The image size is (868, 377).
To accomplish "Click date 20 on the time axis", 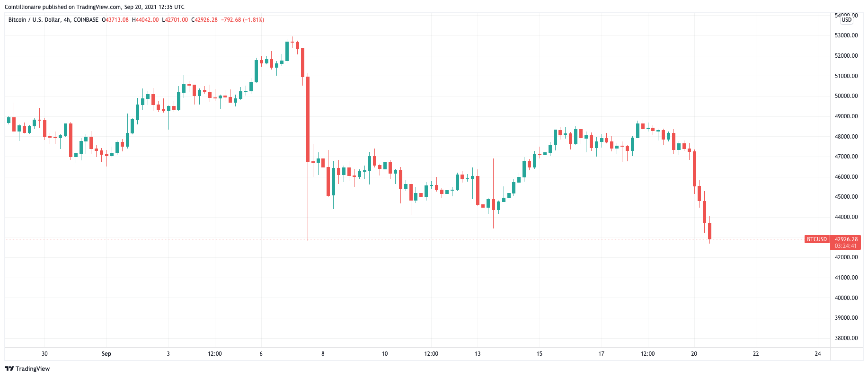I will point(694,354).
